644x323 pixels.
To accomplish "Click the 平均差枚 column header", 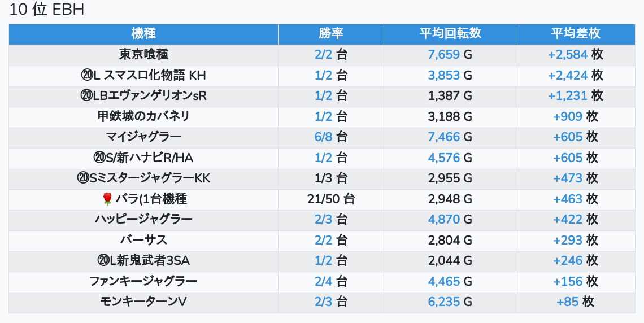I will point(575,34).
